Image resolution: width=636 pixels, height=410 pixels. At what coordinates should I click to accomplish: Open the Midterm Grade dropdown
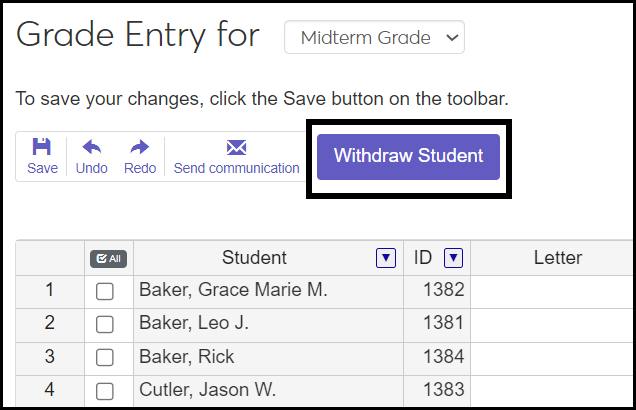[374, 38]
